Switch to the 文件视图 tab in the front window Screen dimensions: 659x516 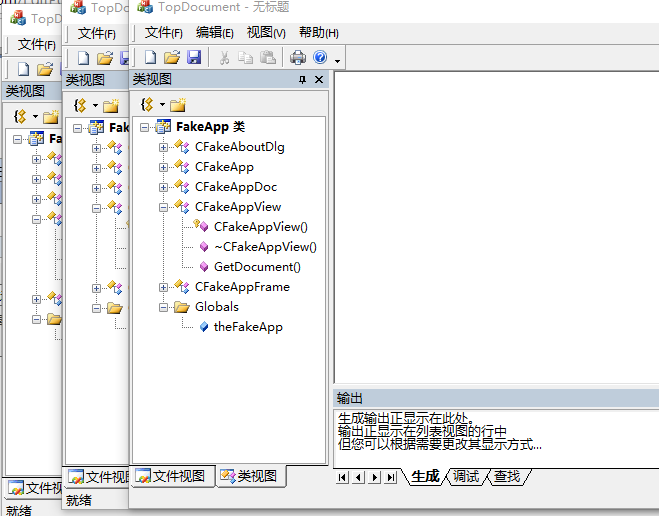[172, 476]
